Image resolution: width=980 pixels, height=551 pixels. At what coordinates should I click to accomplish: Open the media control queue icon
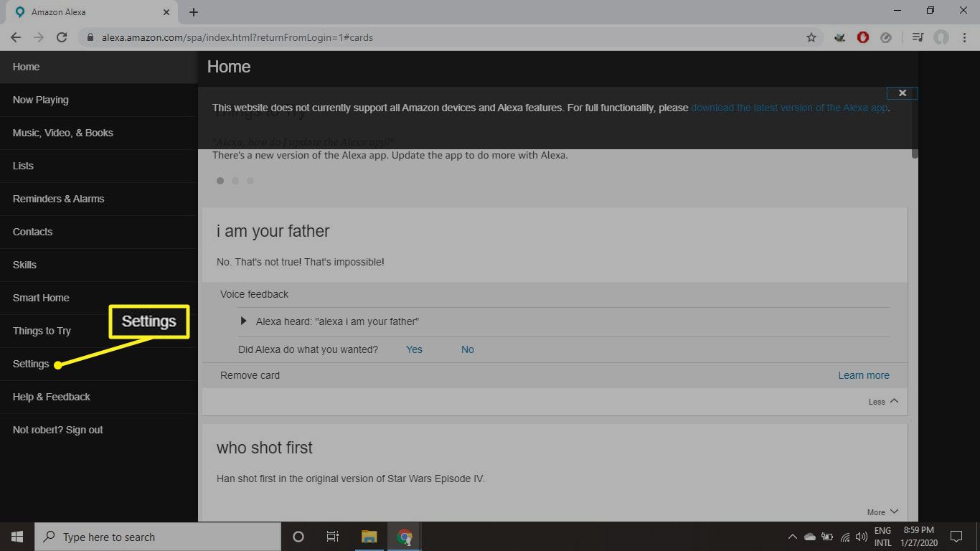click(918, 37)
